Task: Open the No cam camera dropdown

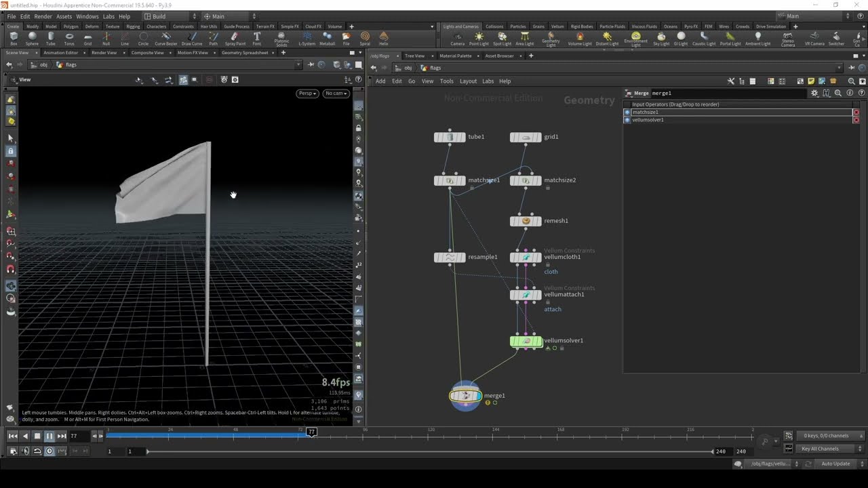Action: [x=336, y=94]
